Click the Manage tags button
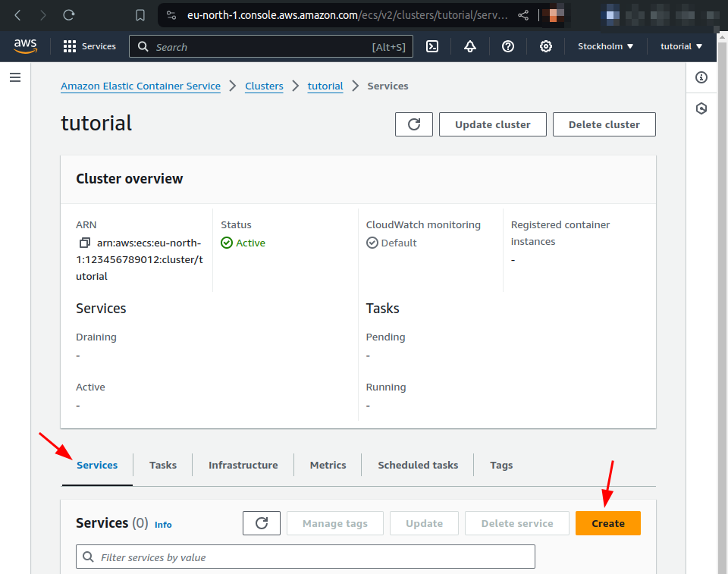The width and height of the screenshot is (728, 574). tap(335, 523)
